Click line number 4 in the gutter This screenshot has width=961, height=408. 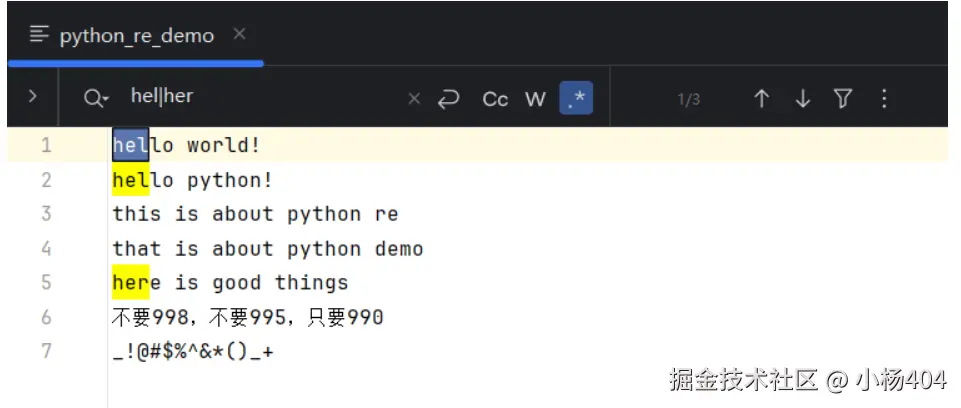point(45,248)
